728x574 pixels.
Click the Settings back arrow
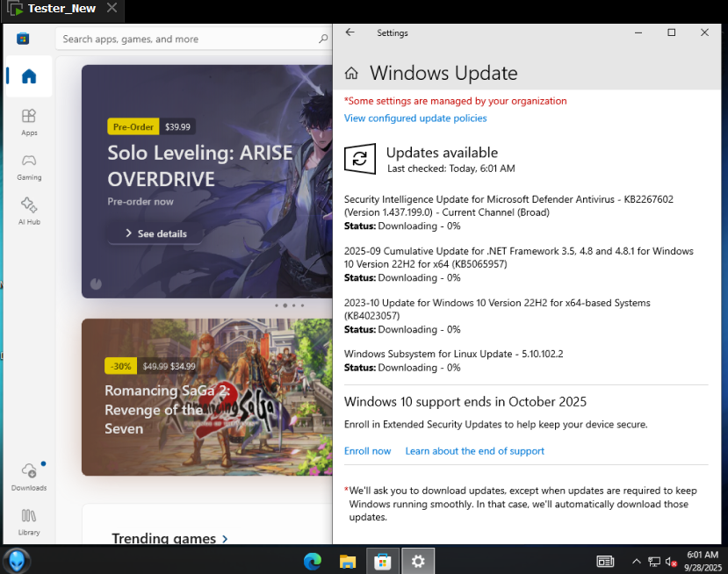point(350,32)
